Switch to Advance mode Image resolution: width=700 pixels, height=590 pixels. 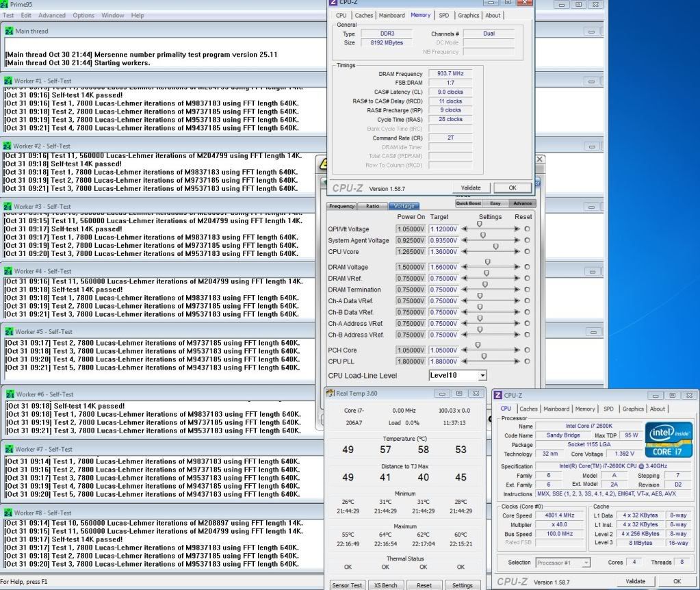click(x=522, y=203)
